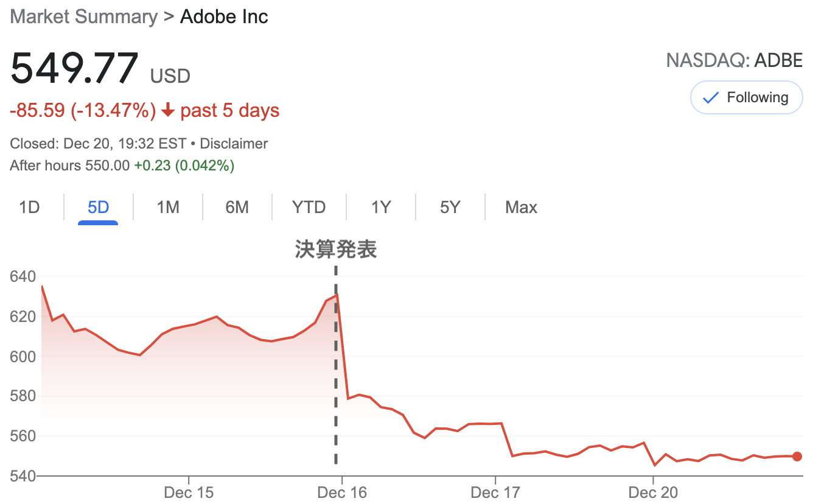The image size is (824, 504).
Task: Open the Max chart range
Action: point(521,208)
